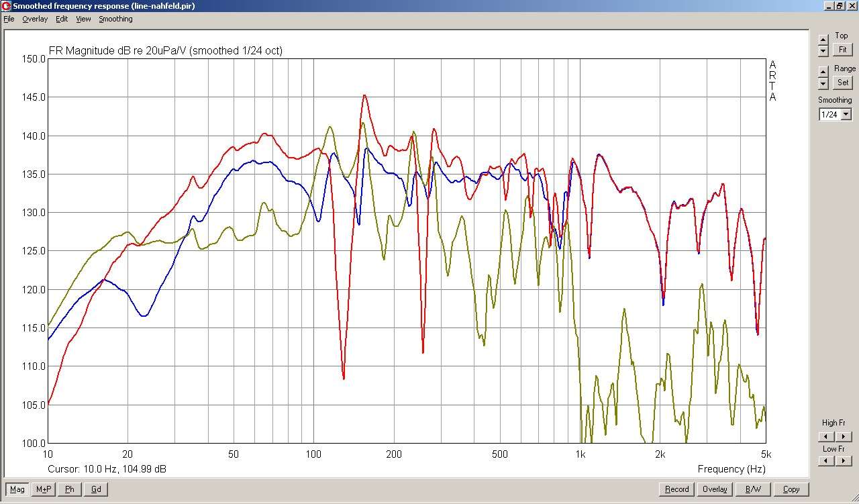
Task: Select the Gd group delay view
Action: pyautogui.click(x=96, y=489)
